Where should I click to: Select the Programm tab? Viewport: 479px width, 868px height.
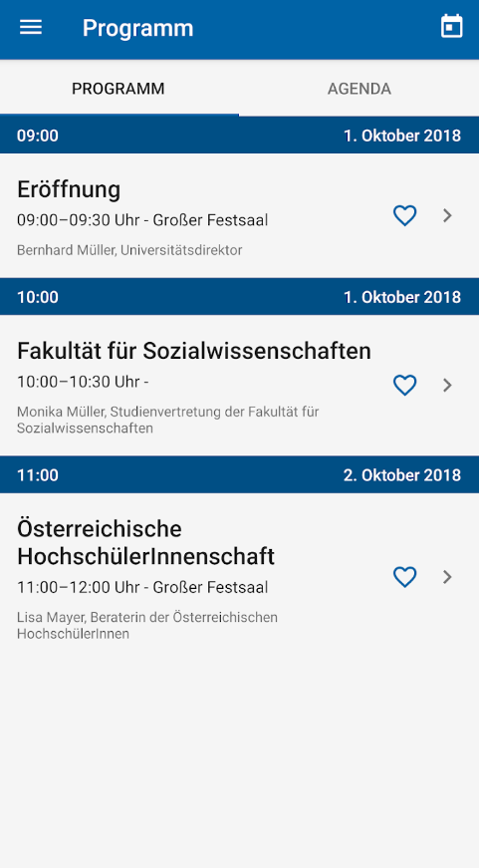pyautogui.click(x=119, y=89)
